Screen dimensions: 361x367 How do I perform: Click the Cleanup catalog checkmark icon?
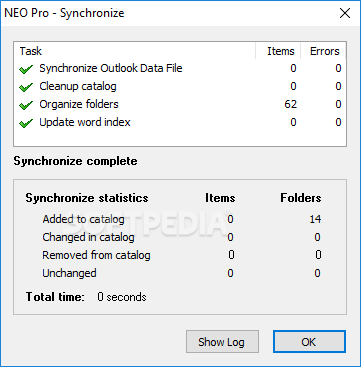[x=26, y=87]
